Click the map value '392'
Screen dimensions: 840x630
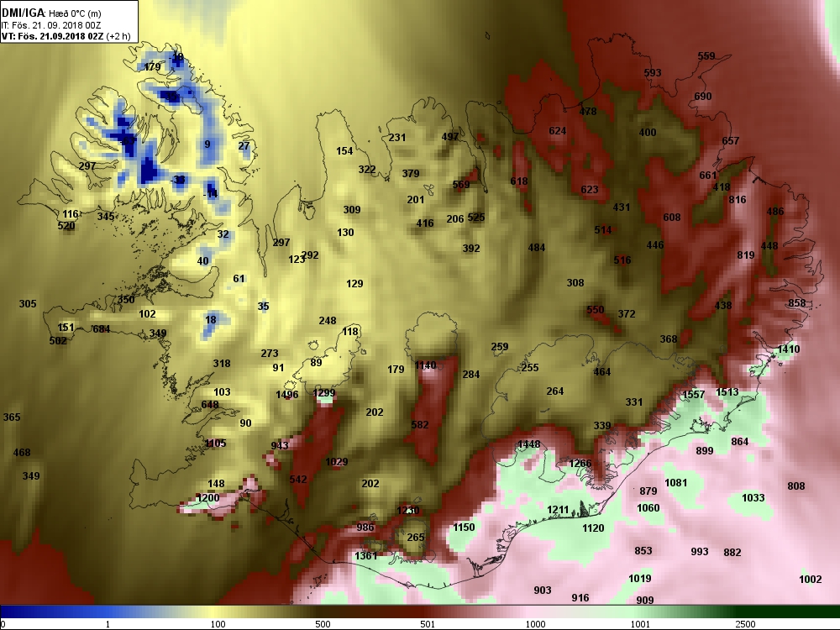click(471, 249)
